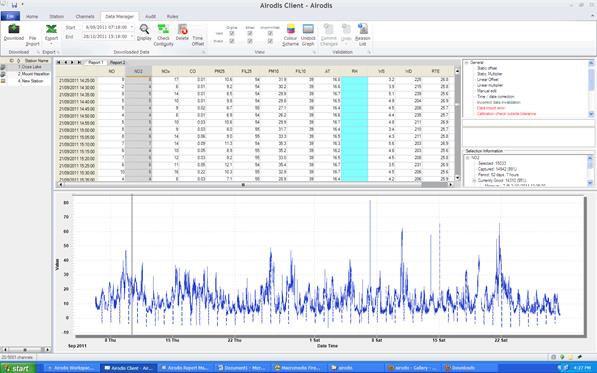Select the NO2 column header
The height and width of the screenshot is (373, 597).
coord(139,71)
